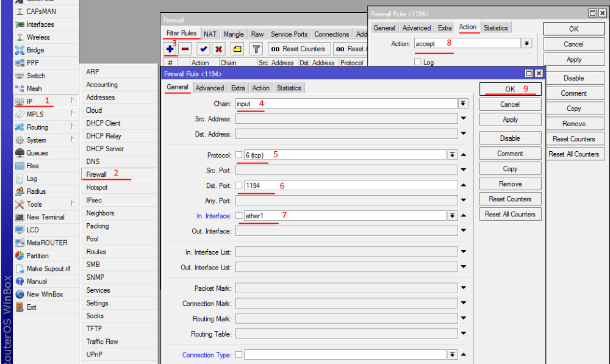This screenshot has width=610, height=364.
Task: Click the red X disable rule icon
Action: point(218,49)
